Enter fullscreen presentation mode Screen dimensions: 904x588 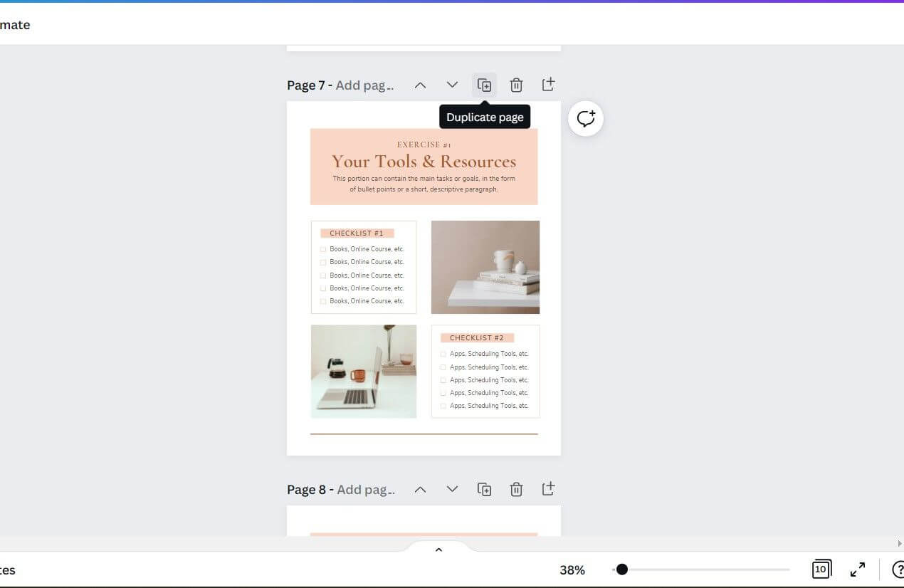click(858, 569)
